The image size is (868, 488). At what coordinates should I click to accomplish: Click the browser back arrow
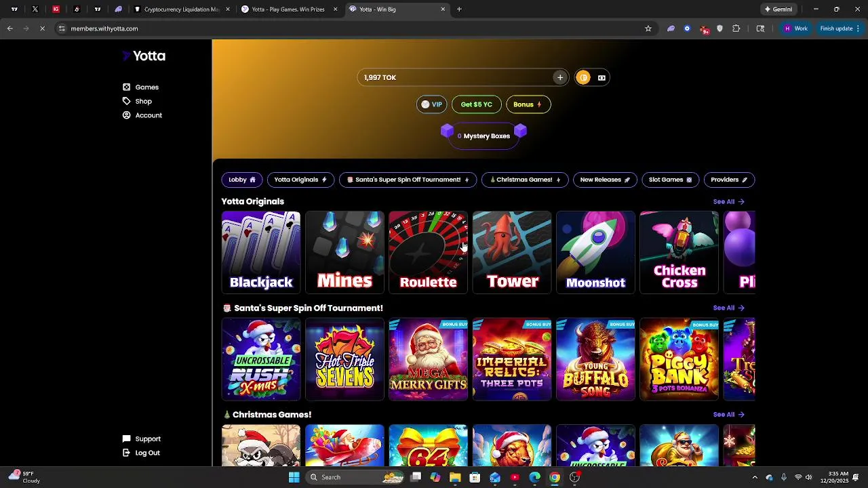coord(10,28)
